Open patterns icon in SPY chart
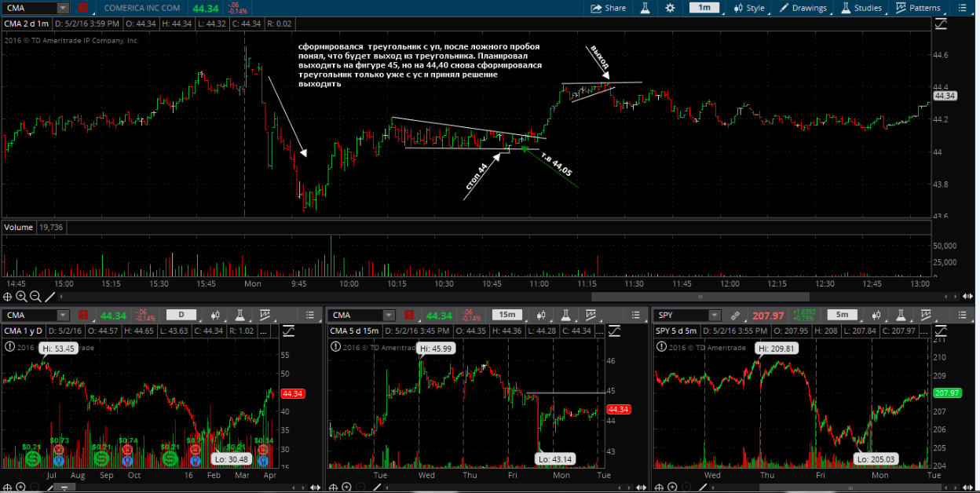The width and height of the screenshot is (980, 493). tap(926, 315)
